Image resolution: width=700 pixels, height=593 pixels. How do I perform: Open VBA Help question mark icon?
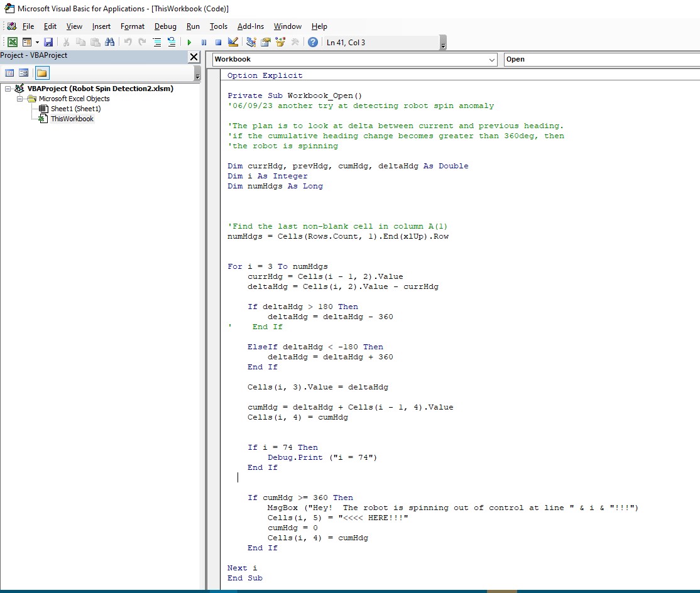pyautogui.click(x=313, y=42)
